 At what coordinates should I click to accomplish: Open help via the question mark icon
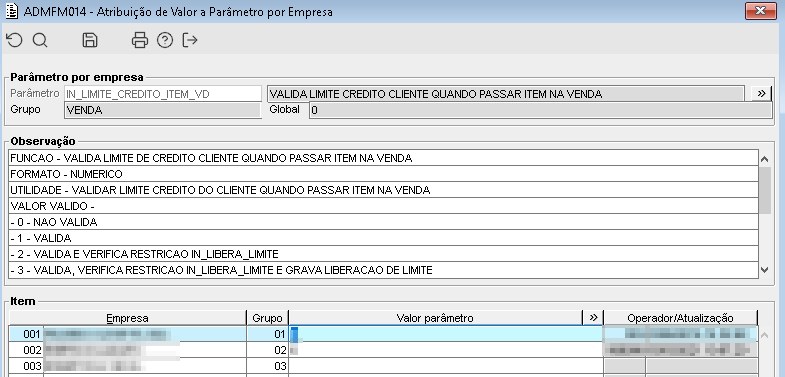click(x=165, y=40)
